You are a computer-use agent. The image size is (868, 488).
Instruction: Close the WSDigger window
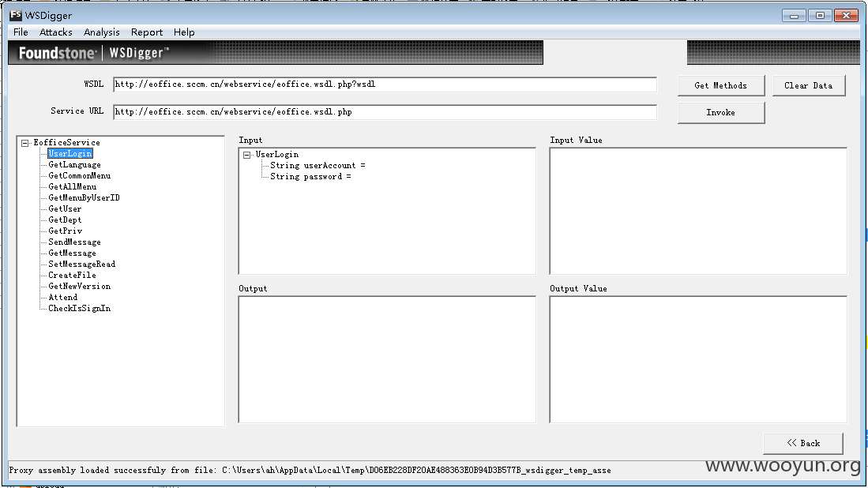tap(846, 16)
